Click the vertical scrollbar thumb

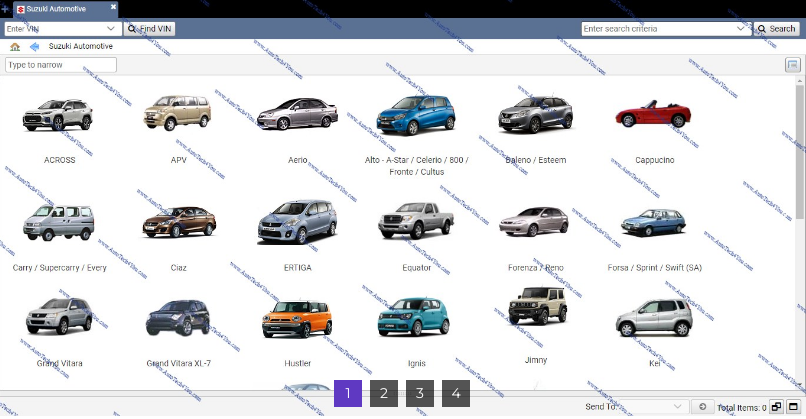tap(800, 152)
